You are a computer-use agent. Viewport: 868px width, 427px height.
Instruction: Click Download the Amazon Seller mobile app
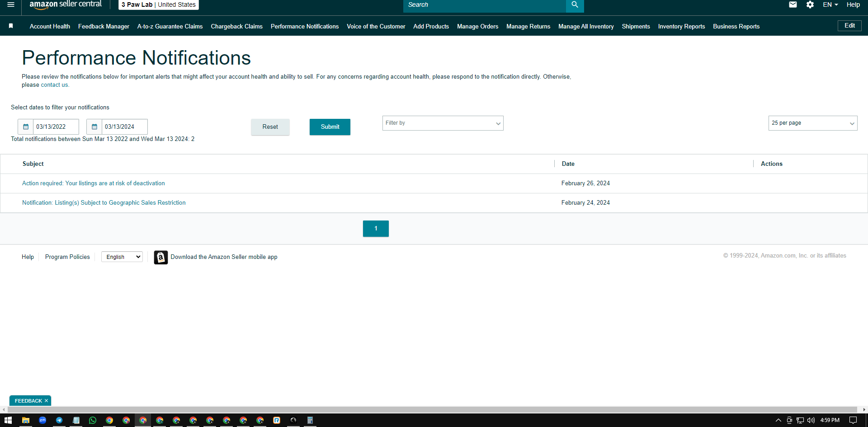pos(224,257)
